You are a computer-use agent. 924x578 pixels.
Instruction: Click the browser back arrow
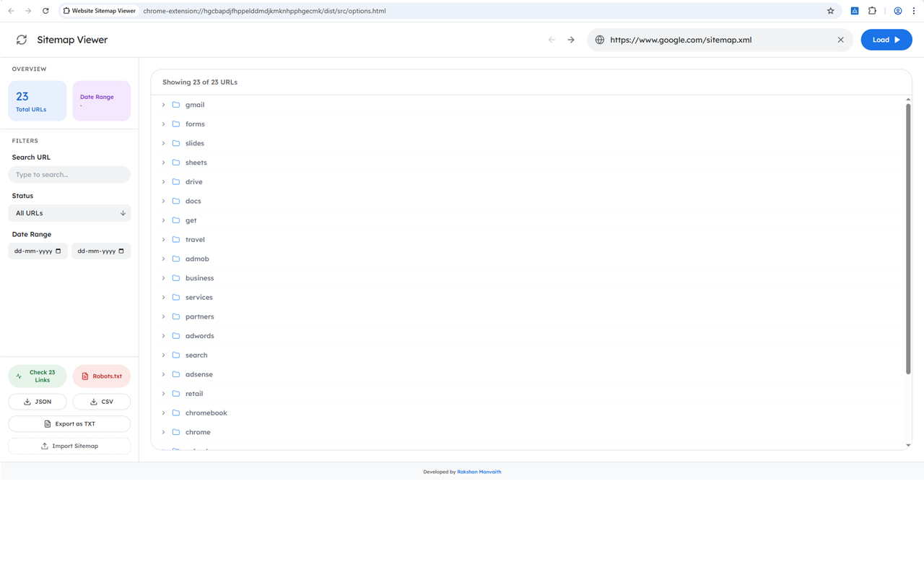(11, 11)
